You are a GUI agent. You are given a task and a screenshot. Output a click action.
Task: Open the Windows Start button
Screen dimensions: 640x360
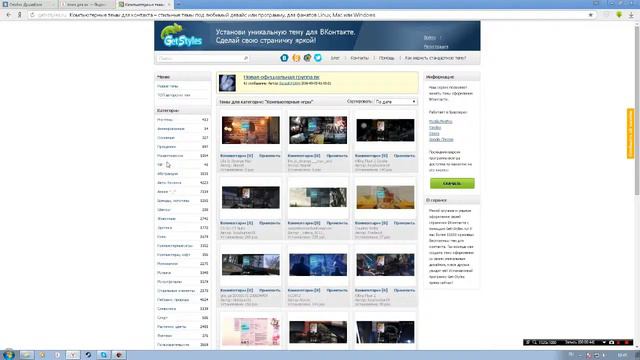pos(8,355)
